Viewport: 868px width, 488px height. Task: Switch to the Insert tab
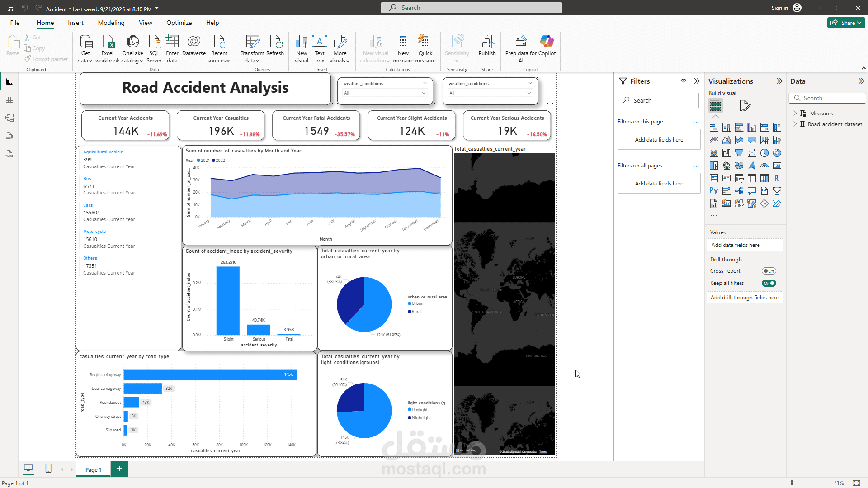coord(75,23)
